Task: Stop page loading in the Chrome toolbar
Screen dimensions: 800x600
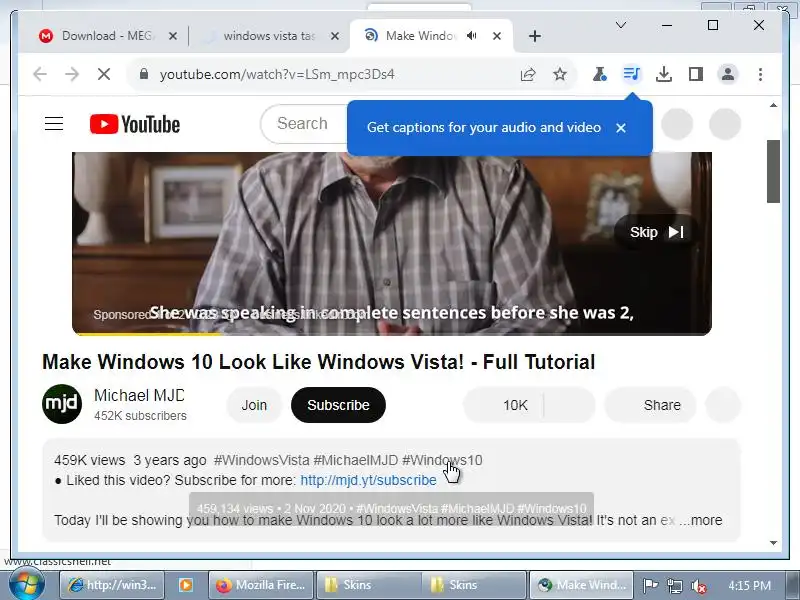Action: point(104,74)
